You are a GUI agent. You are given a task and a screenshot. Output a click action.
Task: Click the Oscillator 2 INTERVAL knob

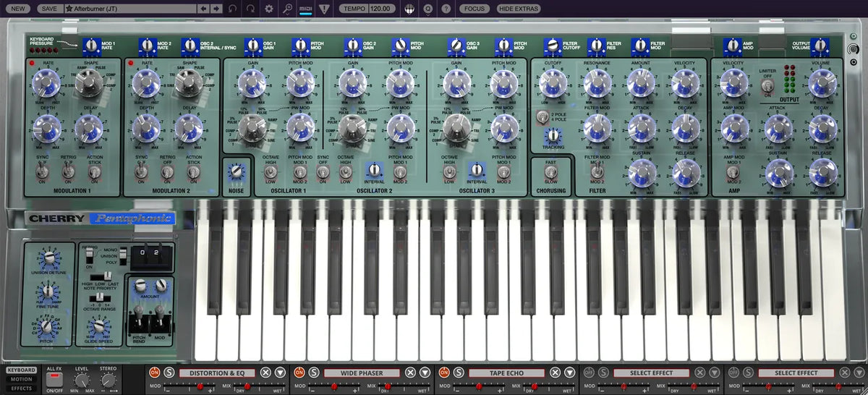tap(374, 171)
